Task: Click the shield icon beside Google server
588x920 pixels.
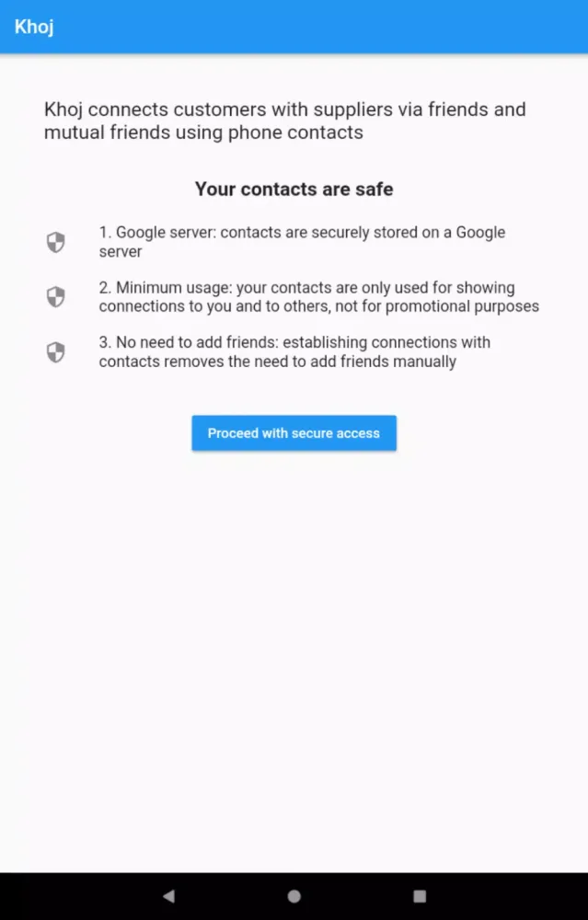Action: 56,242
